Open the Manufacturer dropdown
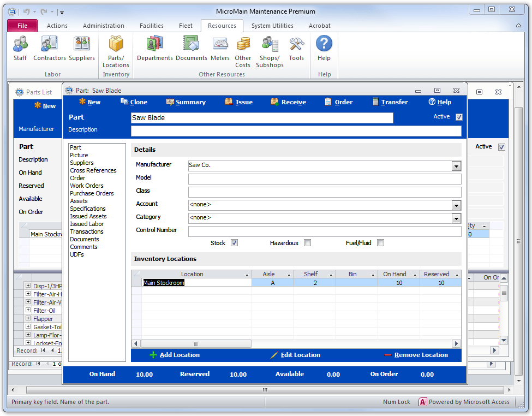The width and height of the screenshot is (532, 416). (x=456, y=165)
